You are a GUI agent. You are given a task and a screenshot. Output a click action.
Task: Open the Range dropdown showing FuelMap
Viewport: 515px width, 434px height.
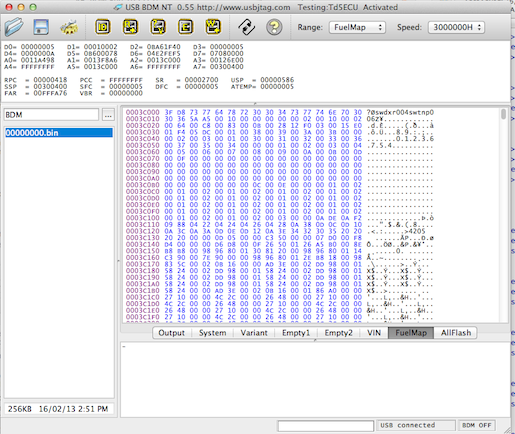pos(357,27)
